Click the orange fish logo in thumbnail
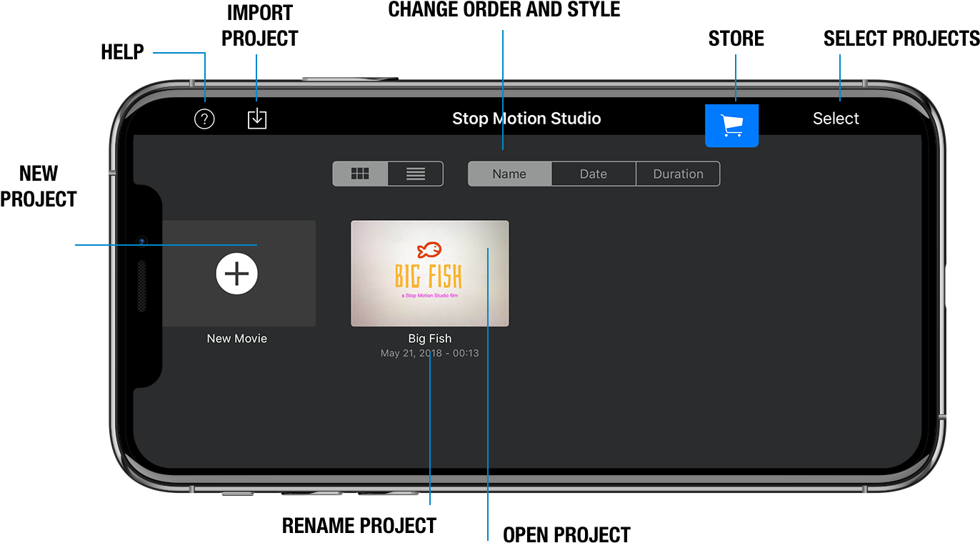Screen dimensions: 980x543 pyautogui.click(x=429, y=250)
